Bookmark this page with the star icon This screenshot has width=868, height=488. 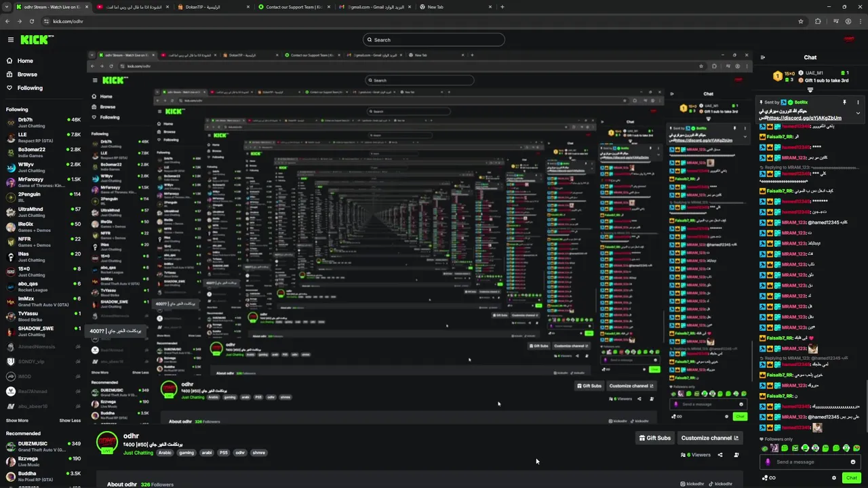pos(801,21)
